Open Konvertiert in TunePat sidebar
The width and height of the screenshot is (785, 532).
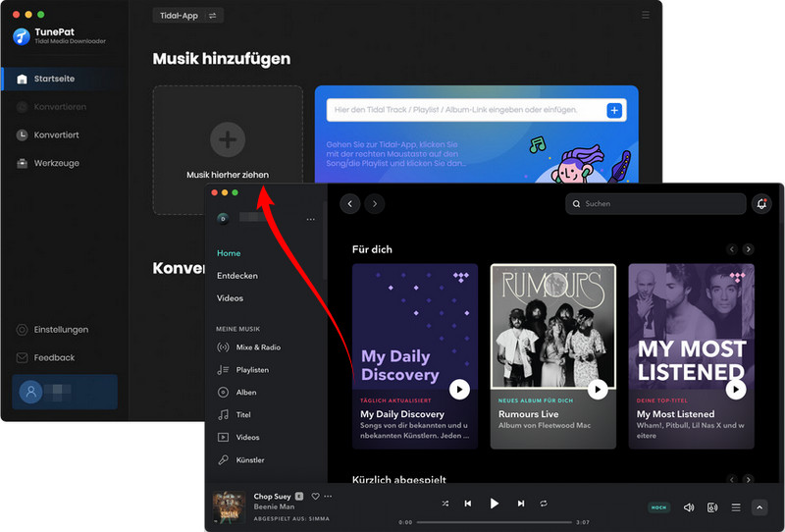tap(56, 134)
